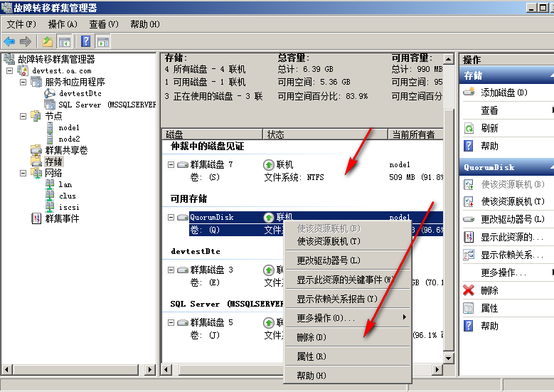
Task: Select iscsi network in the tree
Action: (x=69, y=207)
